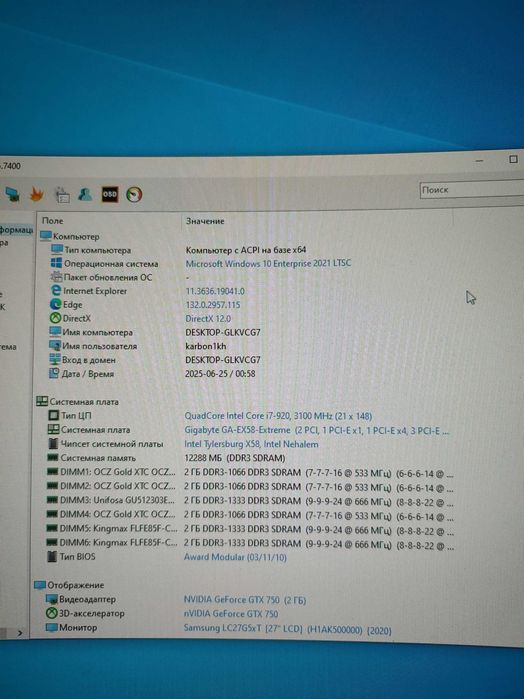Maximize the application window

[513, 159]
